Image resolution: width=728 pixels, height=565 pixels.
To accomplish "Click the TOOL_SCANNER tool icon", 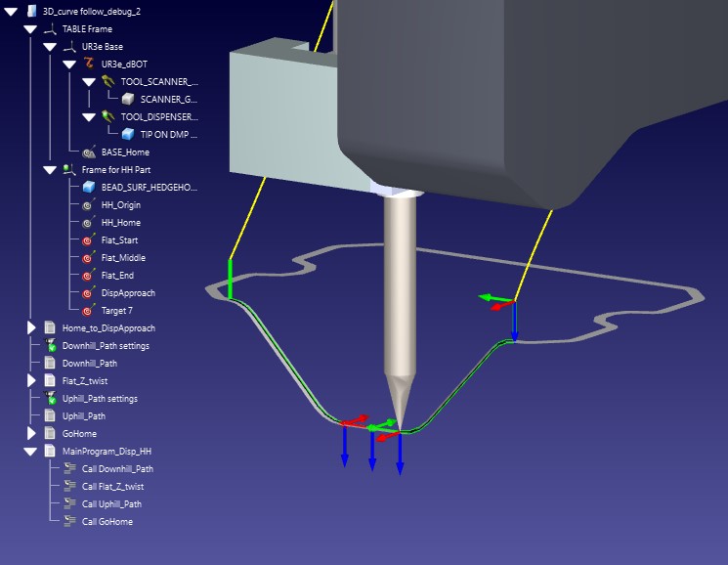I will pos(108,82).
